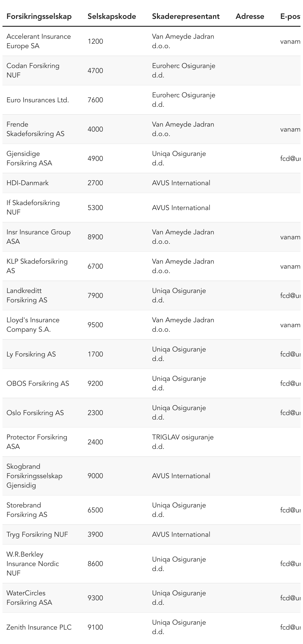Open the email link in the Ly Forsikring AS row
The height and width of the screenshot is (644, 303).
[290, 354]
